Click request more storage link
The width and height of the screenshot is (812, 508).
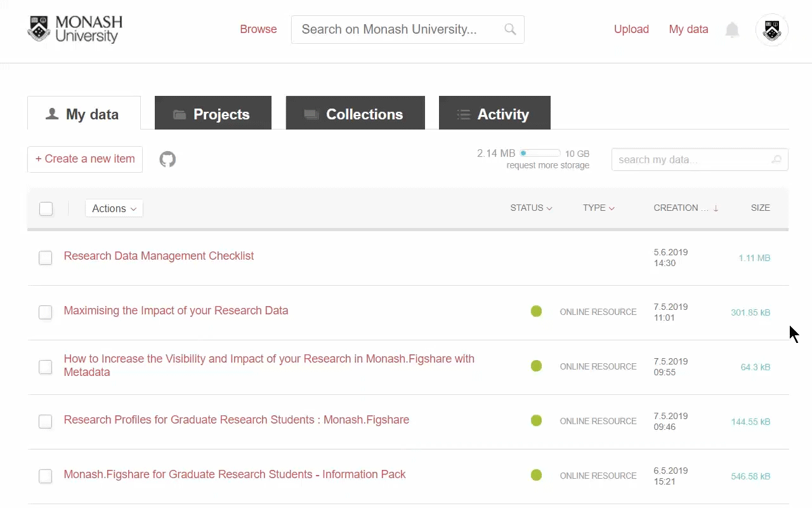pos(548,165)
